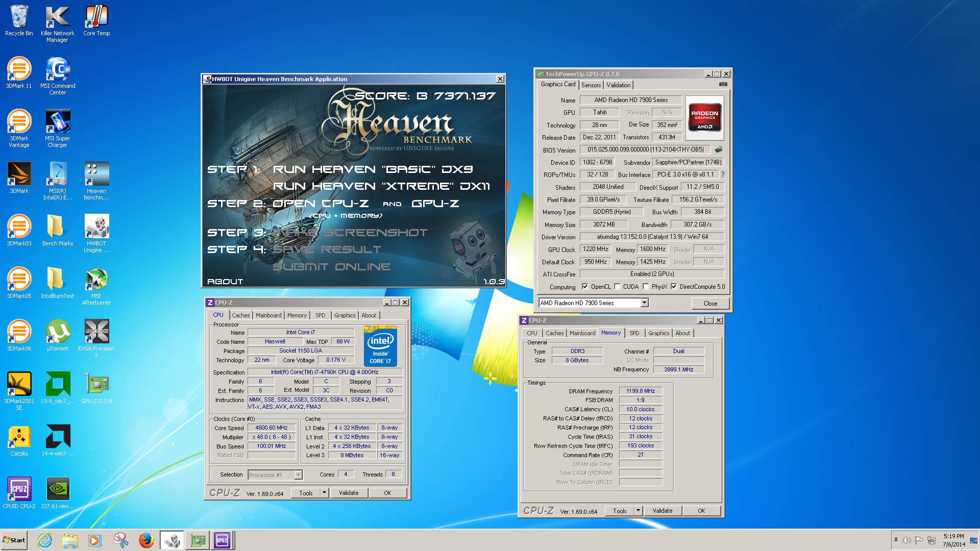Open the Recycle Bin desktop icon

[x=19, y=20]
